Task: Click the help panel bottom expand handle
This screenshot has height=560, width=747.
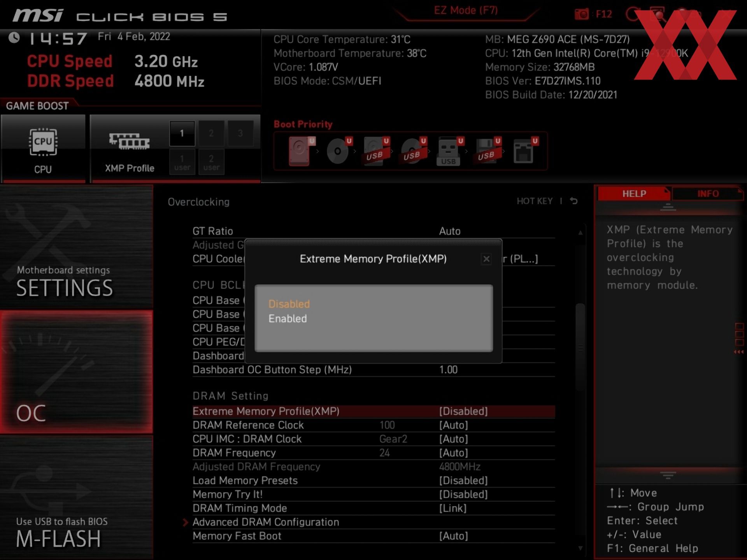Action: click(x=668, y=476)
